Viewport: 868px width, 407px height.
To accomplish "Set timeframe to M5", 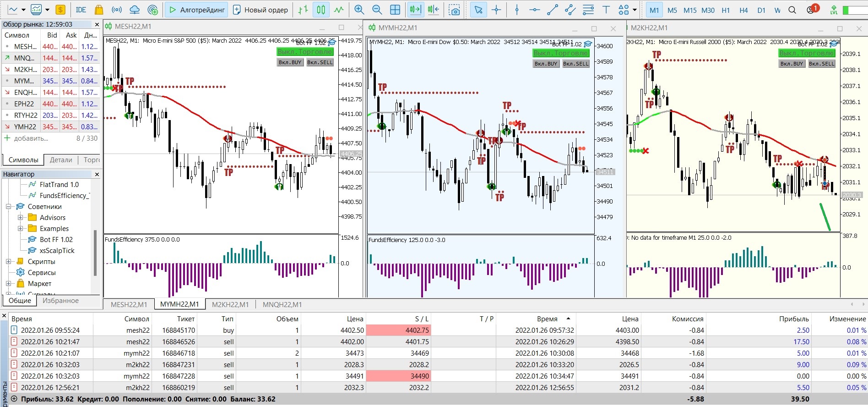I will 672,10.
